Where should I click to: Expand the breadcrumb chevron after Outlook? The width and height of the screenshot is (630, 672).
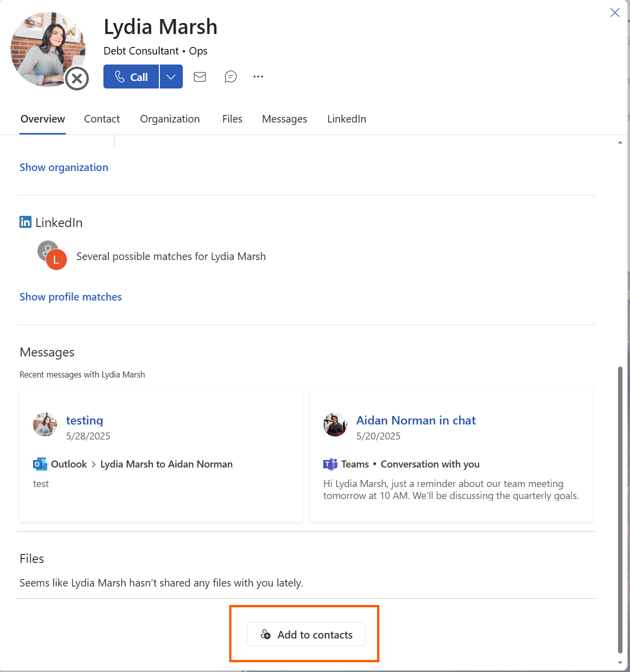pyautogui.click(x=93, y=464)
